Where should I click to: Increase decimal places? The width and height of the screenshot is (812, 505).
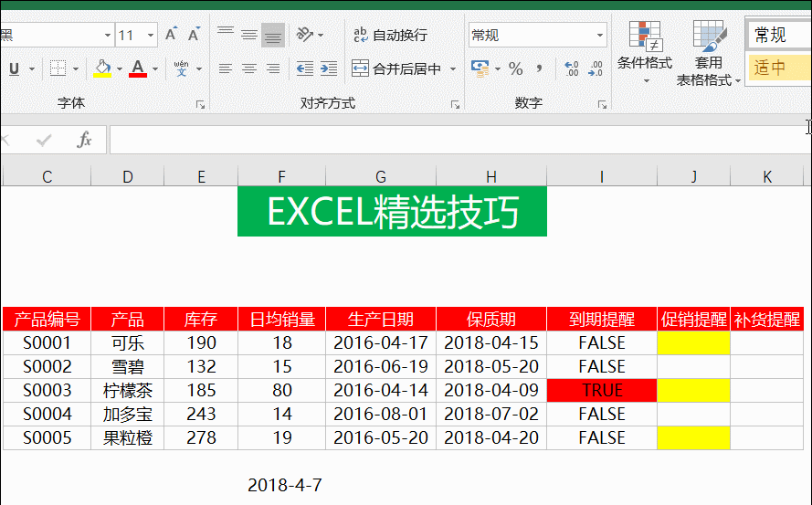(571, 68)
